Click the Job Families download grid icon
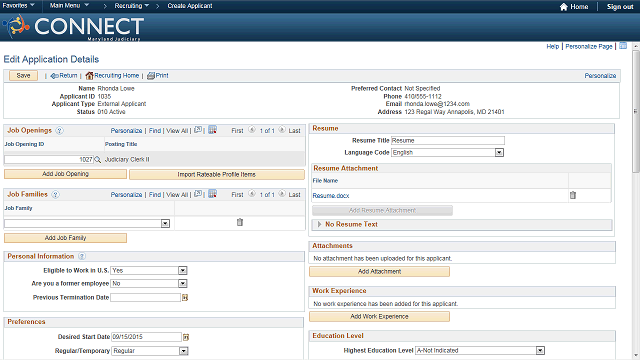 click(x=212, y=194)
